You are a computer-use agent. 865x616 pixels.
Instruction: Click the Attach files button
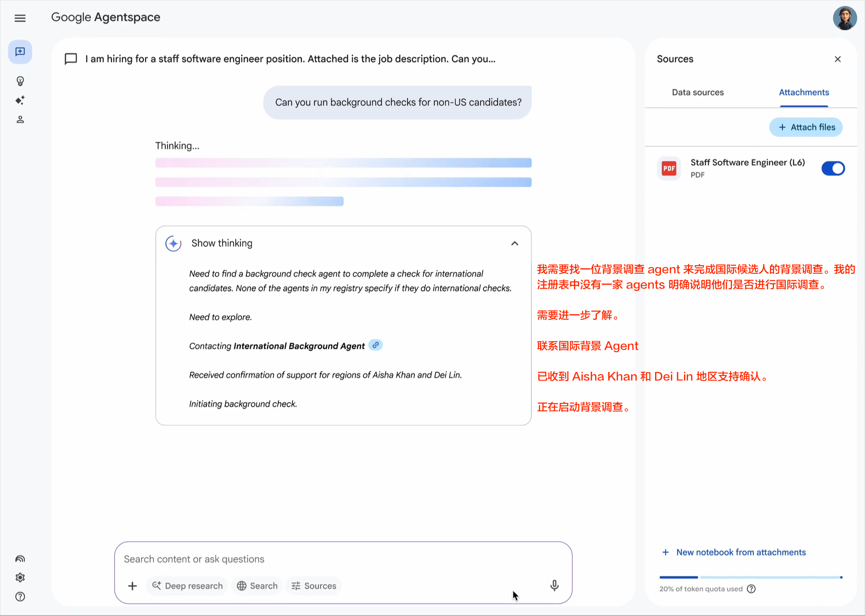pyautogui.click(x=806, y=127)
